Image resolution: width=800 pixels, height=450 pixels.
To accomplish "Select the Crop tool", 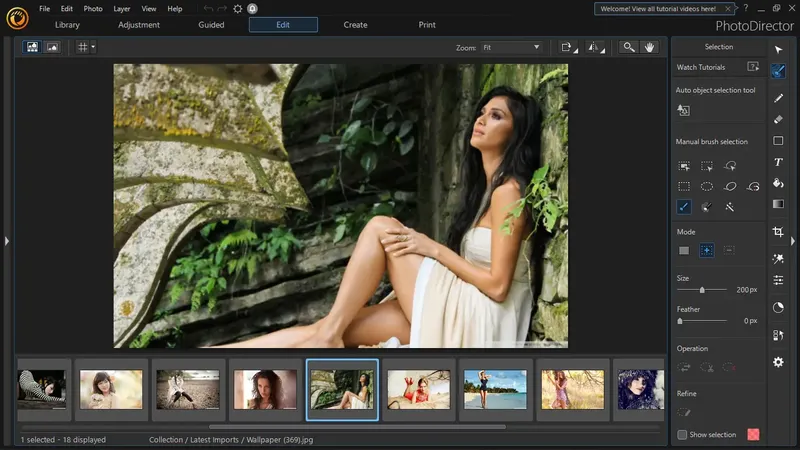I will pyautogui.click(x=778, y=232).
